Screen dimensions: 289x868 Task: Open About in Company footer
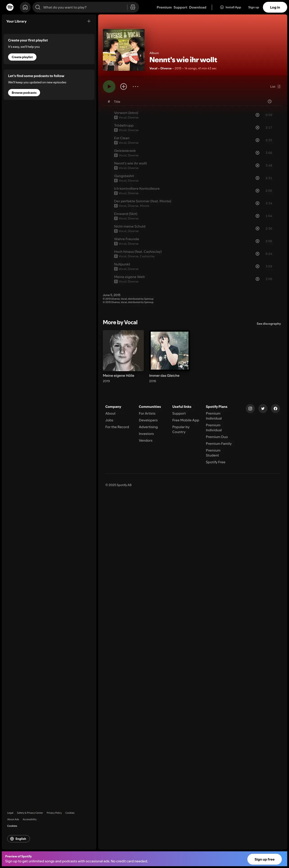tap(110, 413)
